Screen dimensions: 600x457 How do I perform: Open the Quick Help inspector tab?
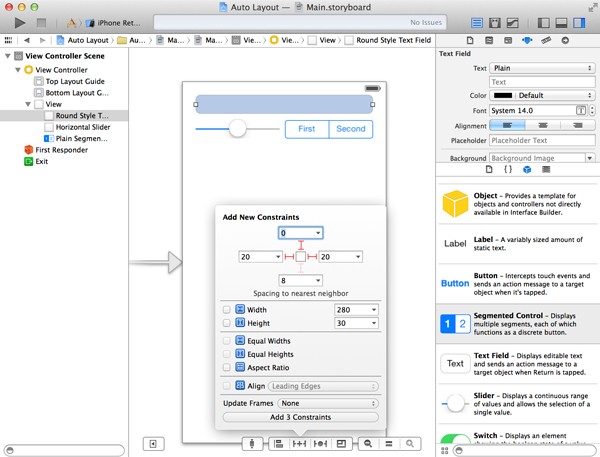tap(489, 40)
